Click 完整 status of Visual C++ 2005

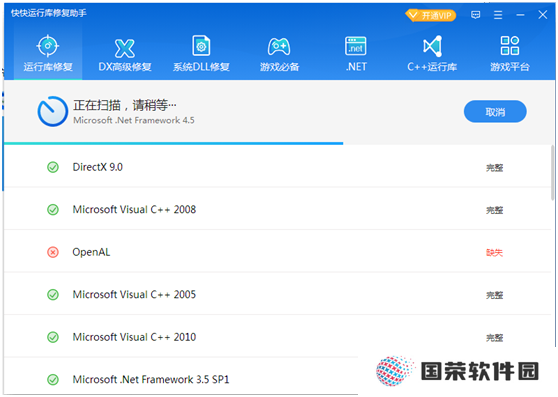pos(495,295)
